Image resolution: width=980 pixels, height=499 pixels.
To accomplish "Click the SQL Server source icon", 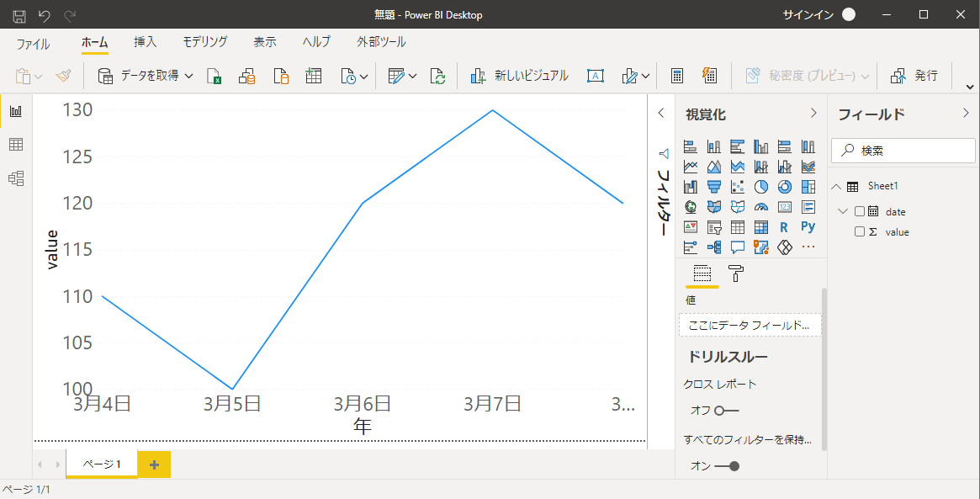I will [281, 77].
